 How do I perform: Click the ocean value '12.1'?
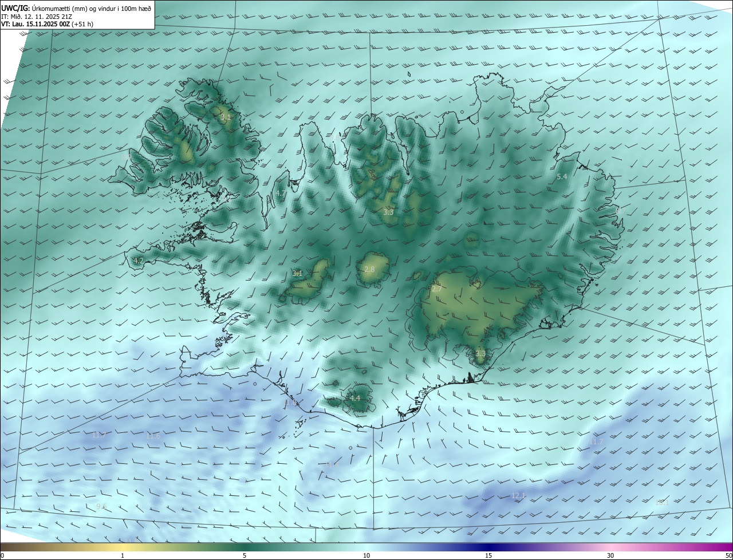(x=518, y=496)
